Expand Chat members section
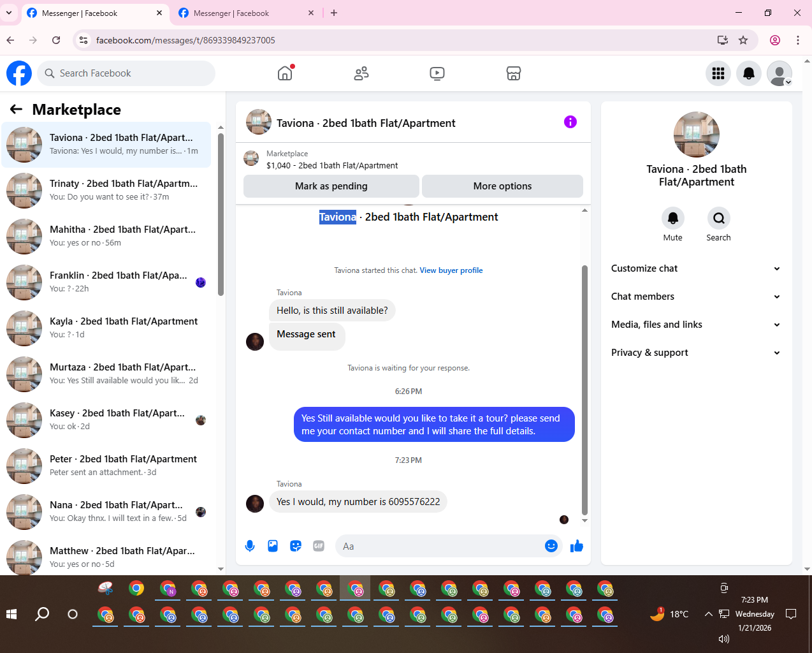 (x=696, y=297)
